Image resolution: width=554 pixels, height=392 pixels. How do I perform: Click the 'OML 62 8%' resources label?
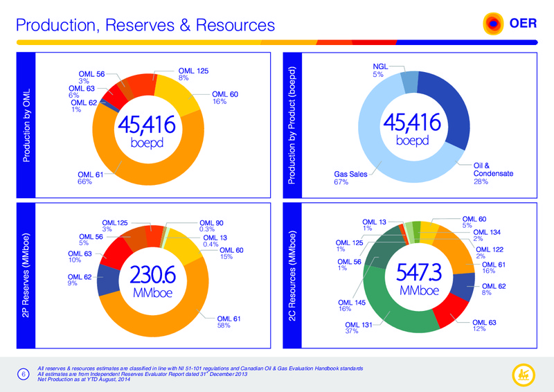coord(494,289)
